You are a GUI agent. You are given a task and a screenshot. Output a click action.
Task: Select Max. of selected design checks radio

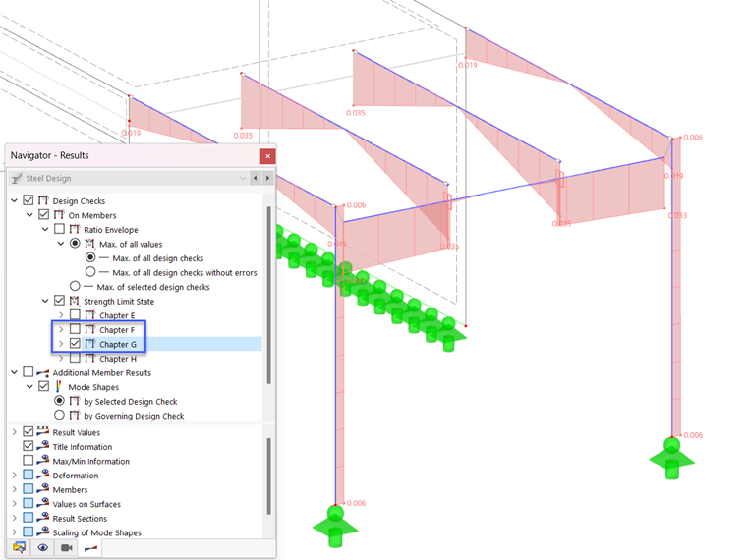coord(75,286)
